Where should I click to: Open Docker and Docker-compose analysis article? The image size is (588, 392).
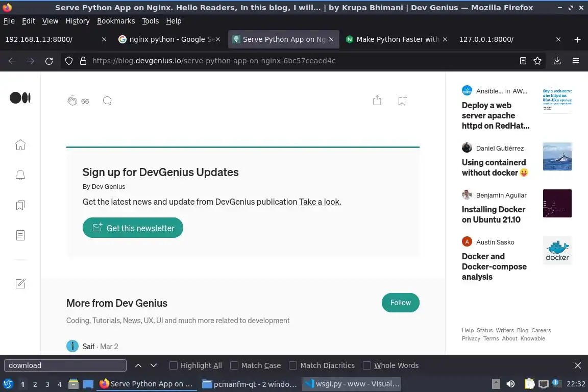494,267
